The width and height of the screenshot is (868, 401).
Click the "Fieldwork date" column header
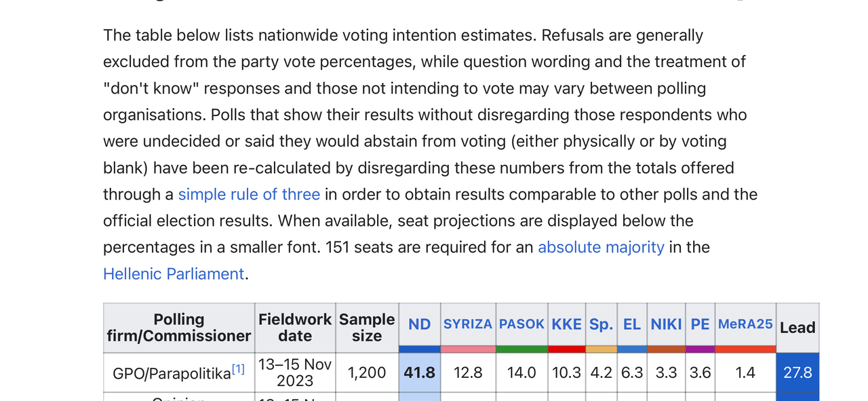295,327
